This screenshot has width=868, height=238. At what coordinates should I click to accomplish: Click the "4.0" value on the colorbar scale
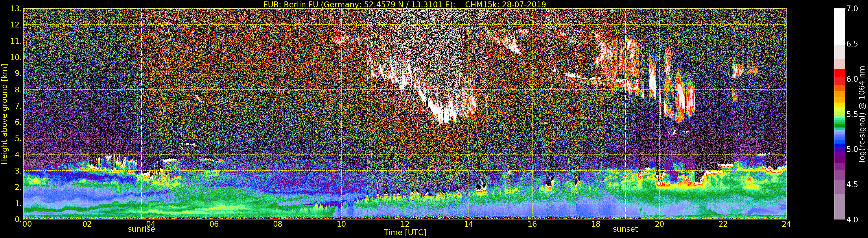click(852, 220)
